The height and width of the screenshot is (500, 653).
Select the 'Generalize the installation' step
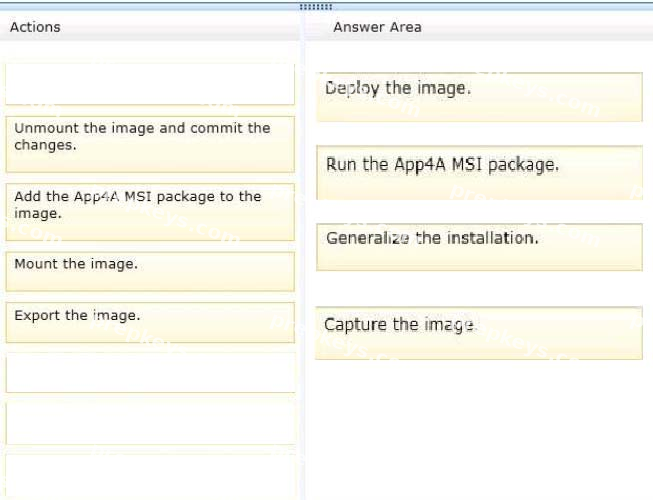[x=479, y=247]
